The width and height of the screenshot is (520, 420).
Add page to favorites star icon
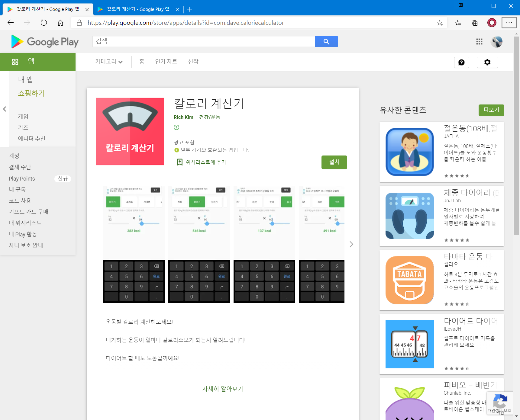pyautogui.click(x=440, y=23)
